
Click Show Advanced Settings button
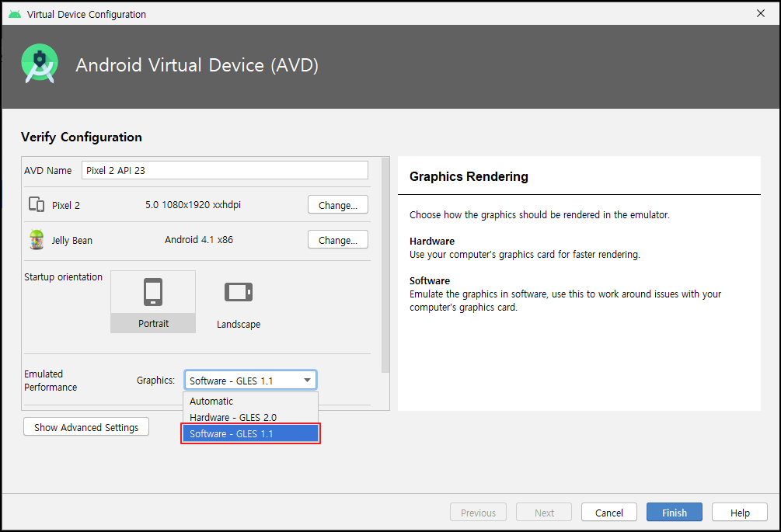tap(86, 427)
